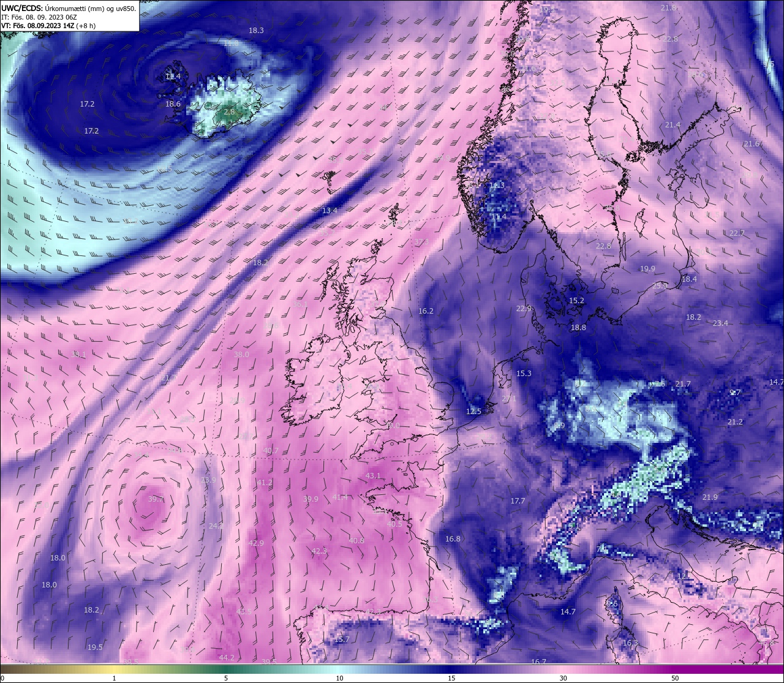Click the 15.2 value over Denmark

pyautogui.click(x=576, y=300)
